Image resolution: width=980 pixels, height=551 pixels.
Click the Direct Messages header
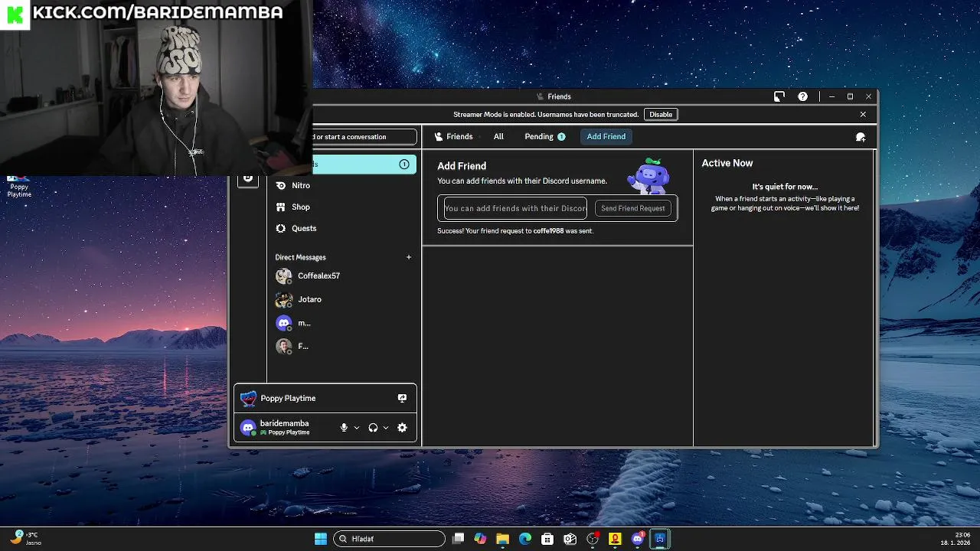pyautogui.click(x=300, y=257)
